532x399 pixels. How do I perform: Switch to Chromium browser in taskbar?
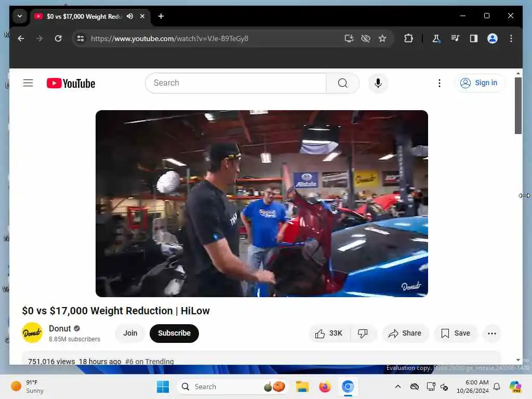coord(348,387)
